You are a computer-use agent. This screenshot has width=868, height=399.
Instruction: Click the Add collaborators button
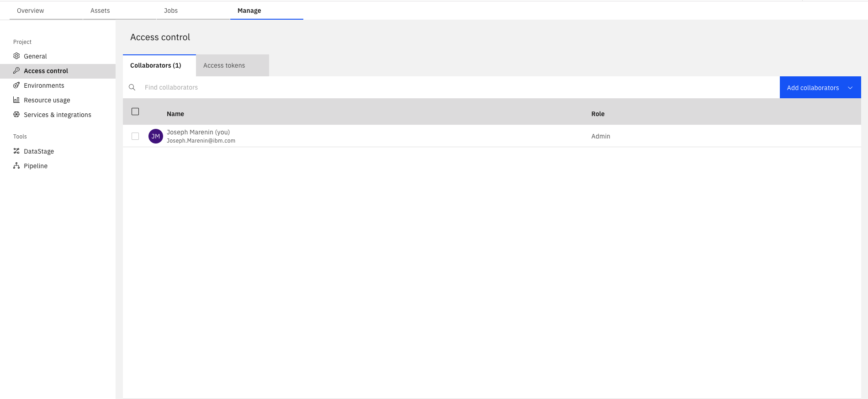point(812,88)
